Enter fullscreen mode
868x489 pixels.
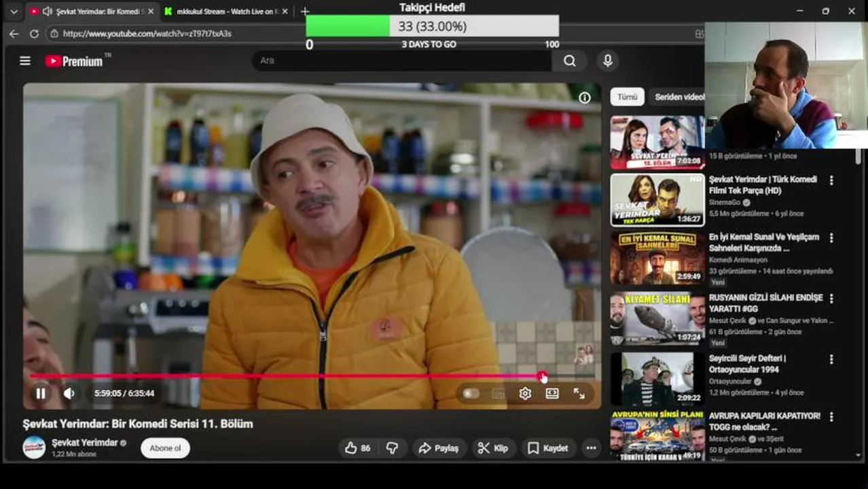[x=579, y=393]
